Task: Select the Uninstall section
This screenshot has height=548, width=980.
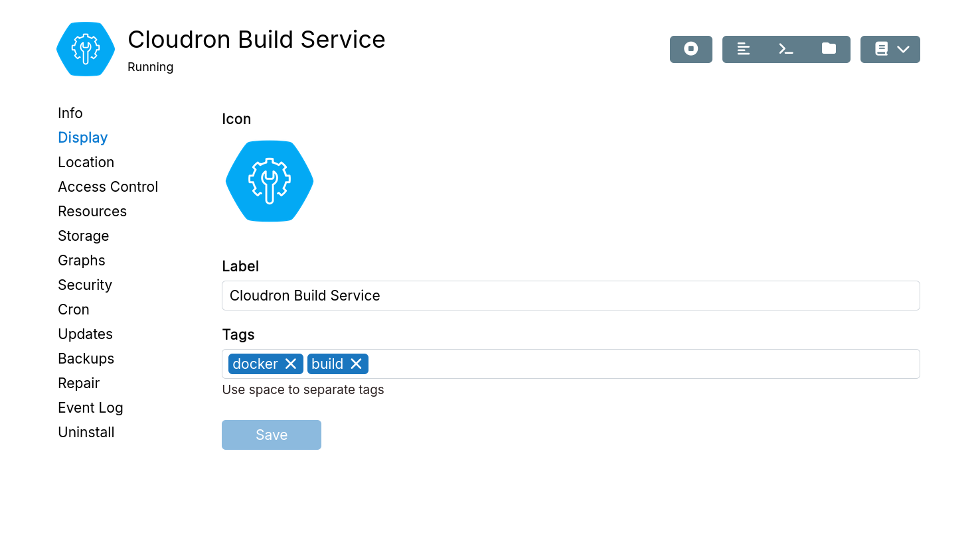Action: pyautogui.click(x=86, y=432)
